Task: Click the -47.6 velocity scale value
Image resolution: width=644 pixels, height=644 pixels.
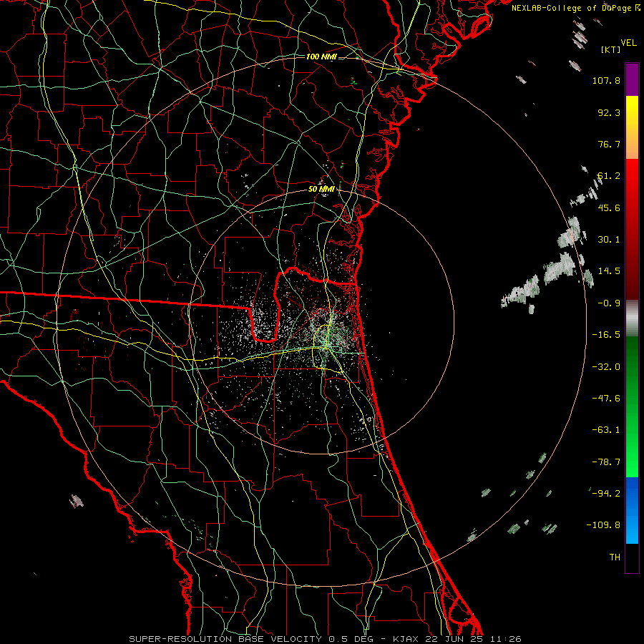Action: click(606, 399)
